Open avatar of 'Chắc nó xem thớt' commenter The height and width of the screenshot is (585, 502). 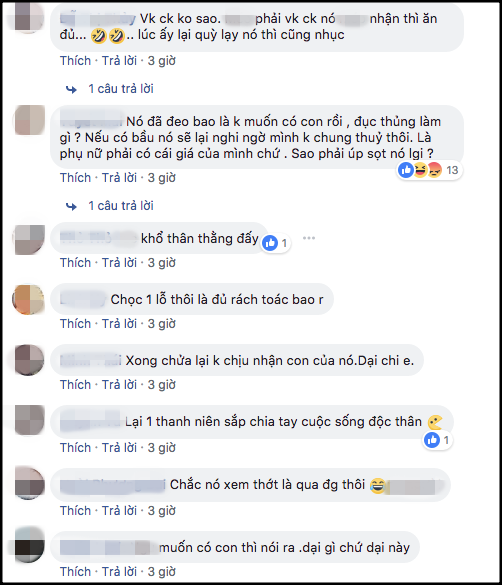point(30,483)
